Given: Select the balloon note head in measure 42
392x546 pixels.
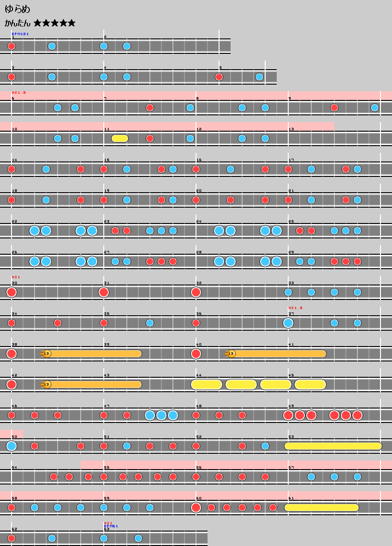Looking at the screenshot, I should tap(47, 385).
